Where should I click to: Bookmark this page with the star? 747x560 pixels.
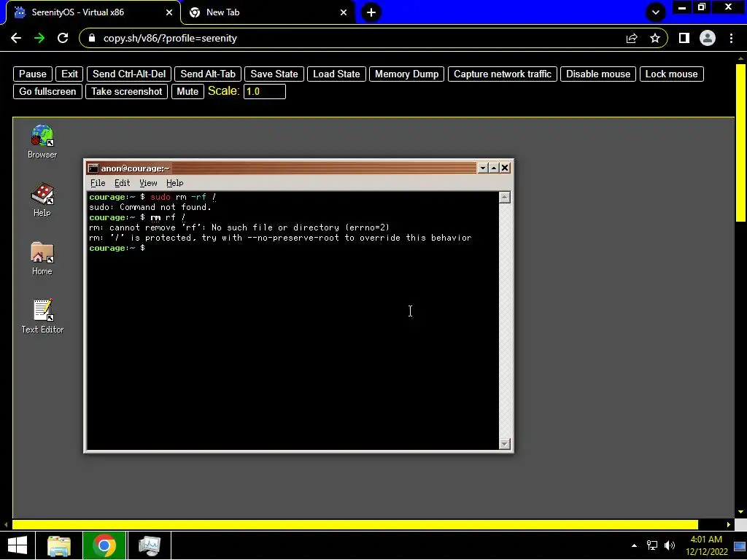[x=655, y=38]
